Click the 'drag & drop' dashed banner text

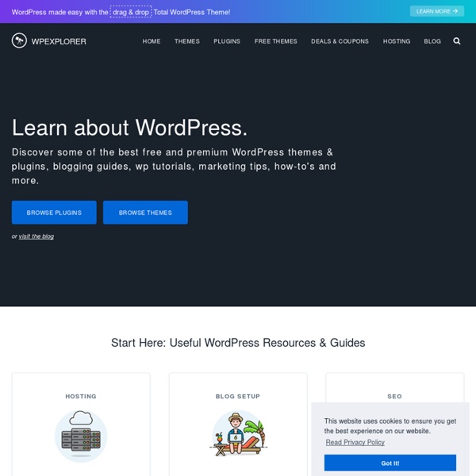click(131, 12)
